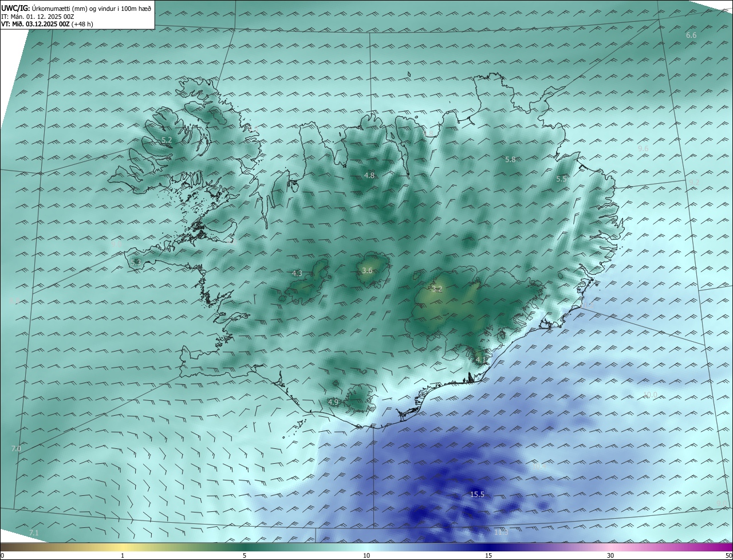Click the 5.2 value over the Westfjords
Image resolution: width=733 pixels, height=560 pixels.
click(167, 140)
